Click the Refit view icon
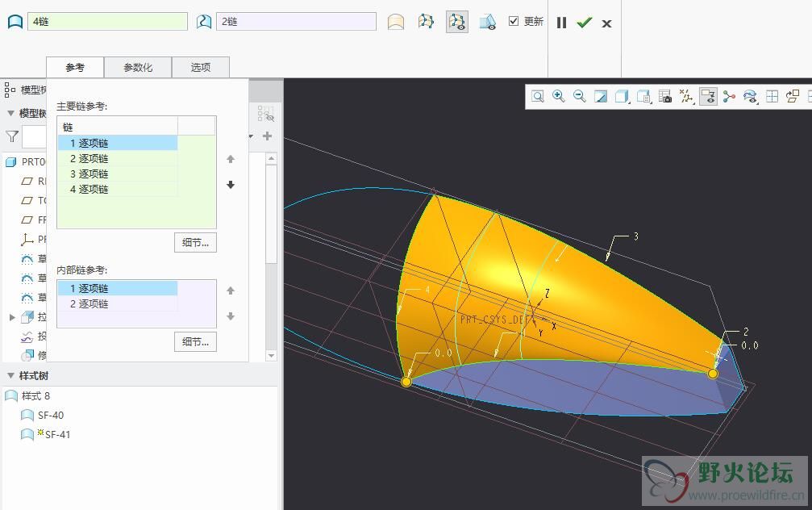The image size is (812, 510). point(538,96)
